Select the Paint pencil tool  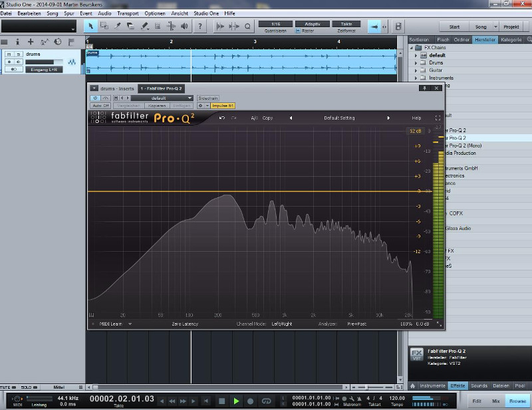click(x=145, y=26)
